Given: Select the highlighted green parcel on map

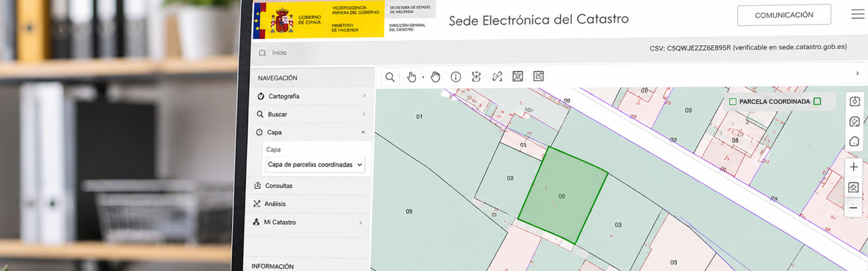Looking at the screenshot, I should tap(563, 195).
